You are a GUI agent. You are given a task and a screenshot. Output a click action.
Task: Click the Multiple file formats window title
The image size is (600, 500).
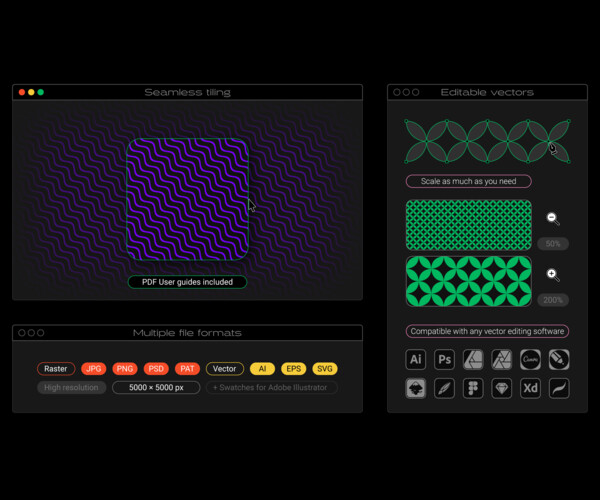click(187, 333)
